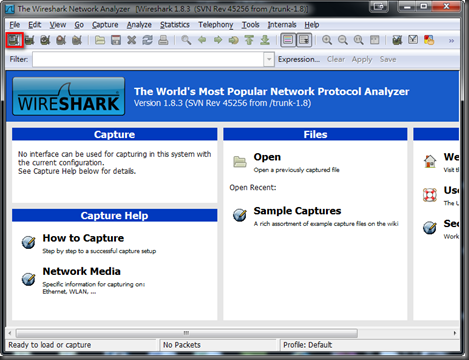This screenshot has width=469, height=360.
Task: Click the No Packets status text
Action: tap(182, 345)
